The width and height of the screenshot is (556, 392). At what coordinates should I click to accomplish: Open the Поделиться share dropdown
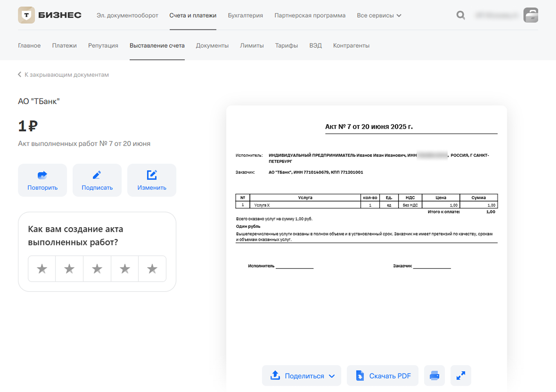point(302,376)
